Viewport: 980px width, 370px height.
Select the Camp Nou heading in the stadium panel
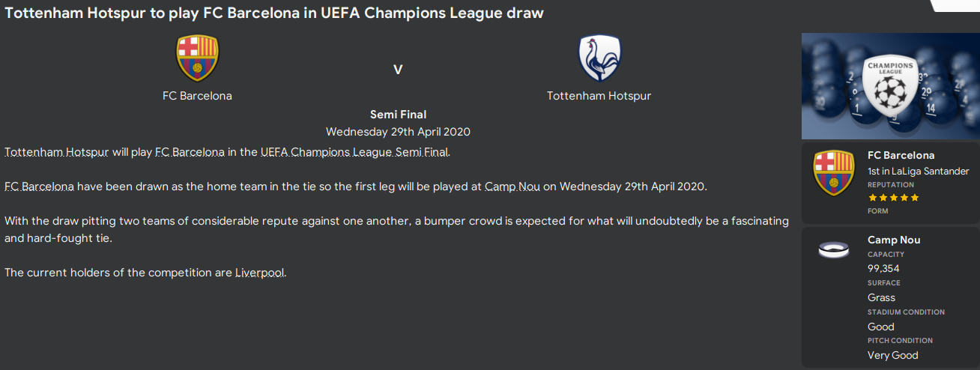pyautogui.click(x=894, y=240)
